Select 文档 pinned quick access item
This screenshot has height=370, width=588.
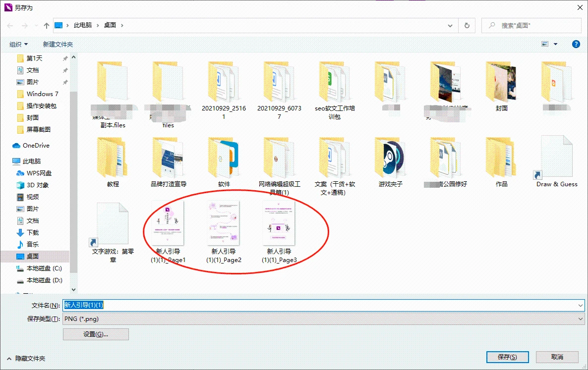[x=33, y=70]
